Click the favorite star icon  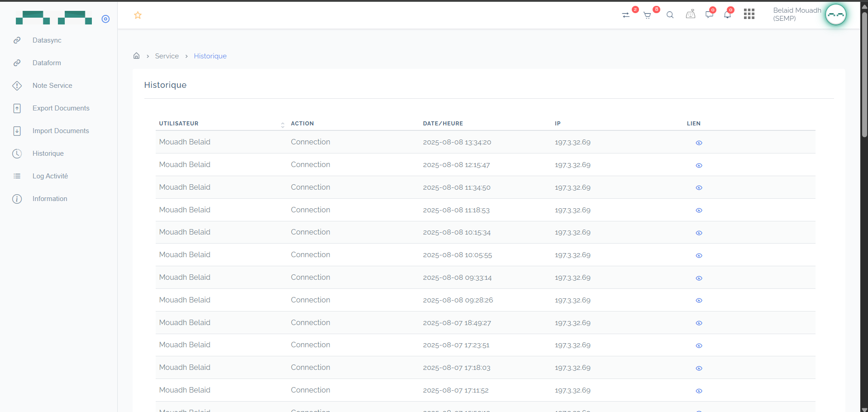[x=138, y=15]
